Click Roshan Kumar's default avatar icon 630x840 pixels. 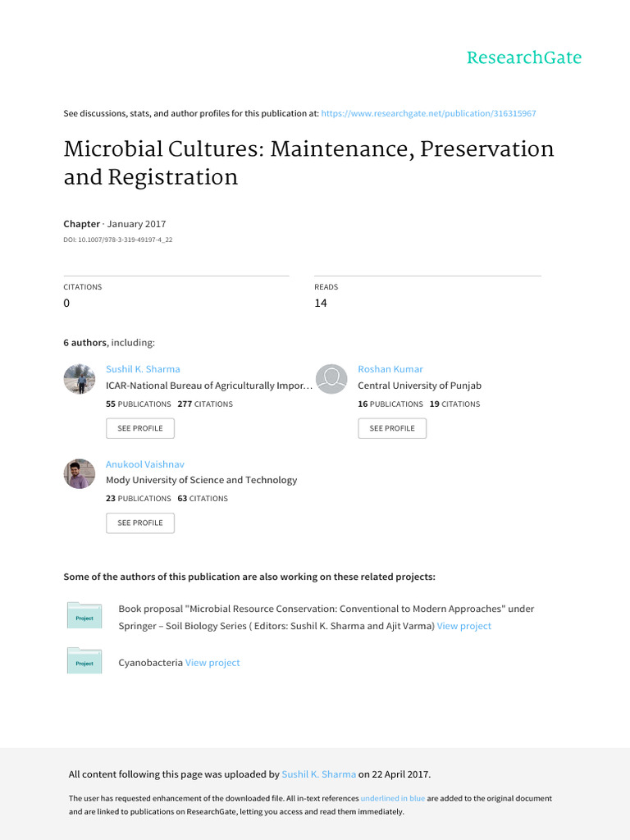click(x=331, y=379)
